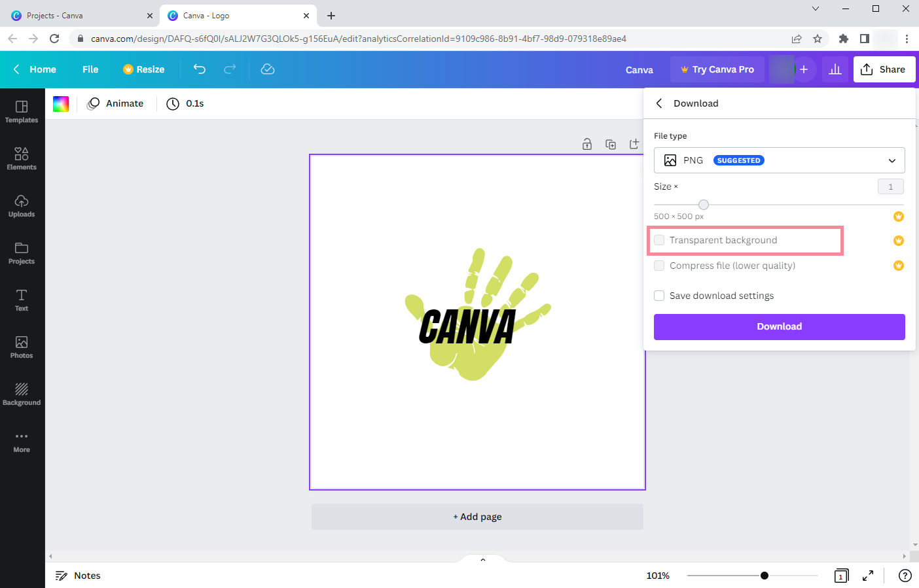Click the purple Download button

[x=780, y=326]
